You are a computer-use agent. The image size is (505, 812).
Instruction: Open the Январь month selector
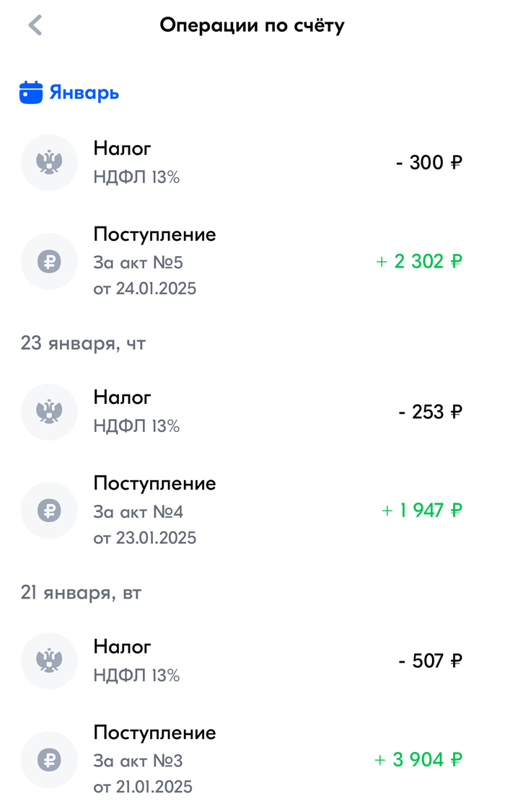(84, 93)
